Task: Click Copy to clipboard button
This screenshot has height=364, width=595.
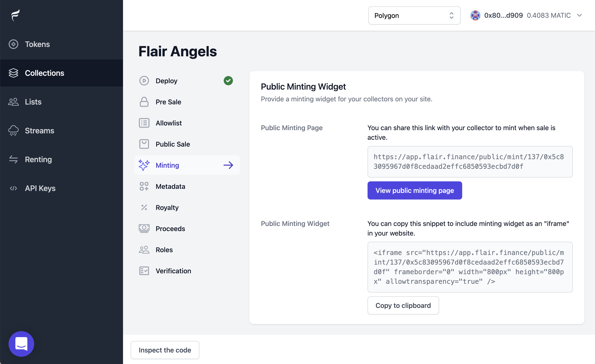Action: [x=403, y=305]
